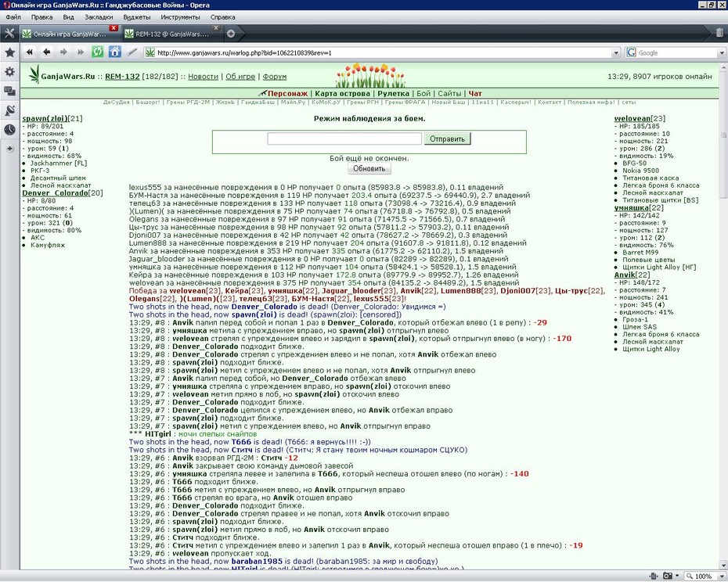This screenshot has width=728, height=582.
Task: Expand the address bar history dropdown
Action: click(x=616, y=53)
